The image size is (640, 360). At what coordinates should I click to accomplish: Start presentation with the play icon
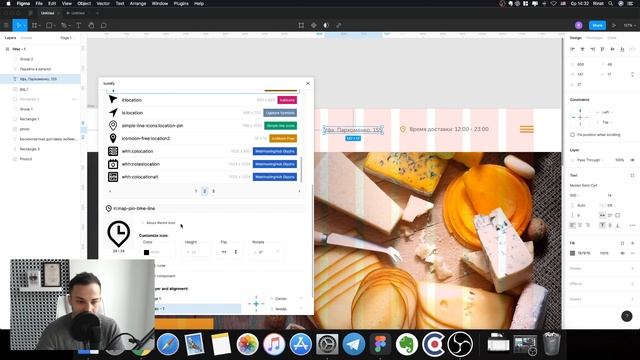[x=613, y=25]
